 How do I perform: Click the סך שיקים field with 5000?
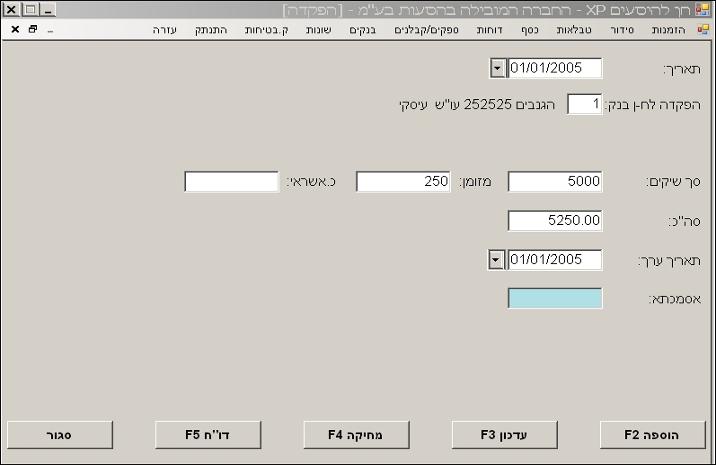555,182
